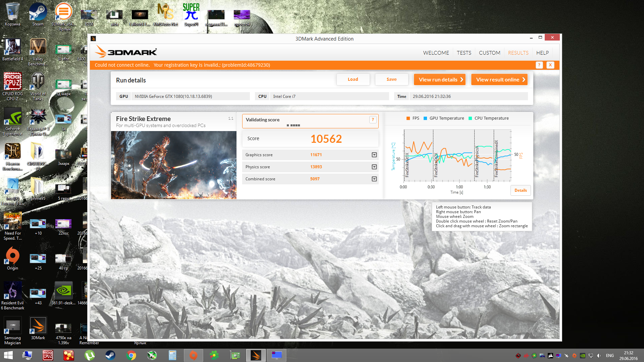Expand the Physics score details
The width and height of the screenshot is (644, 362).
374,167
